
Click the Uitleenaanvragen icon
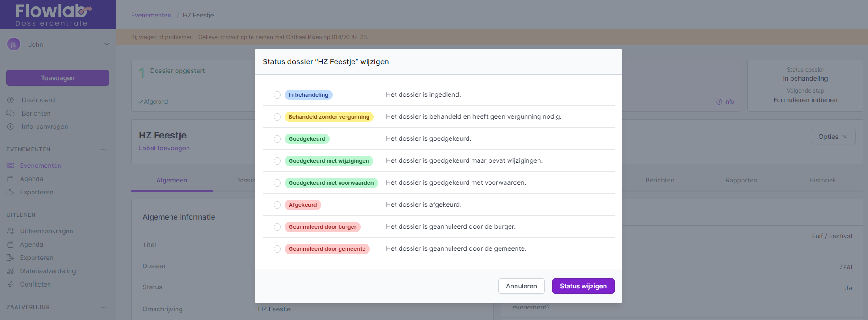(11, 231)
